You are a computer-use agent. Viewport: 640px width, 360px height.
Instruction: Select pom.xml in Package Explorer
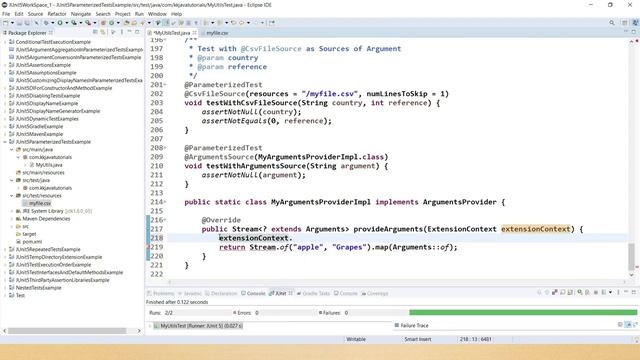[x=32, y=242]
